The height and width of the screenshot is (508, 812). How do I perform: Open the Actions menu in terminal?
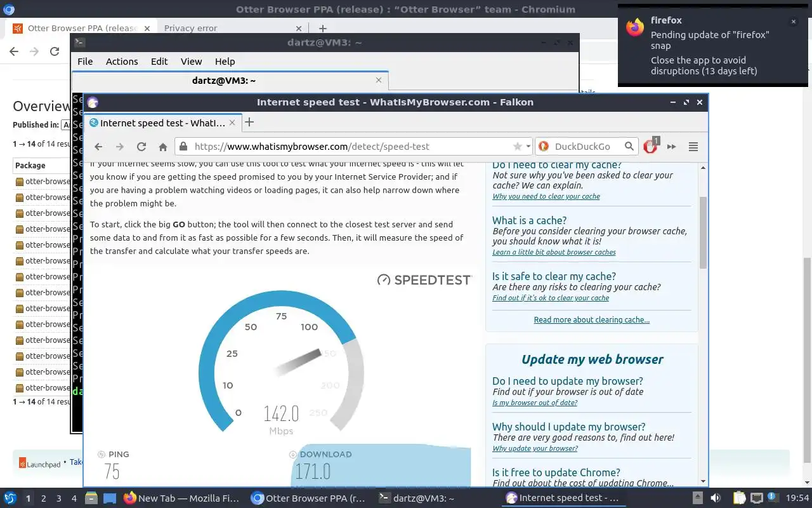pyautogui.click(x=122, y=62)
